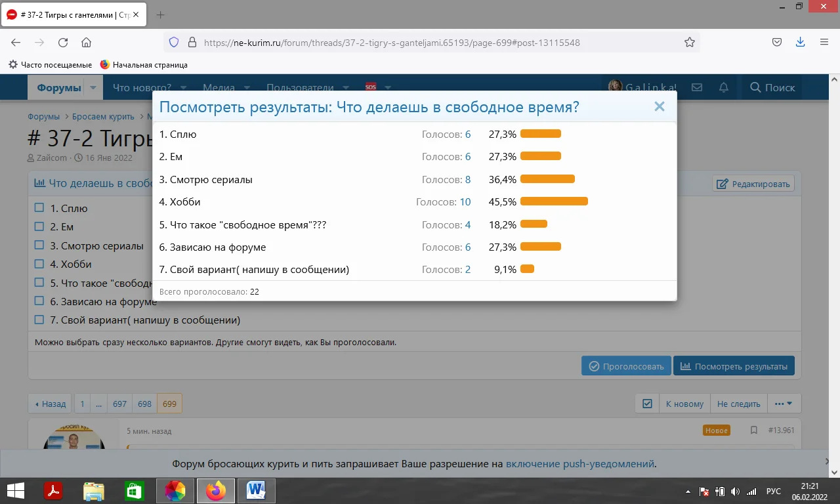Open the forum alerts bell icon

pyautogui.click(x=724, y=87)
